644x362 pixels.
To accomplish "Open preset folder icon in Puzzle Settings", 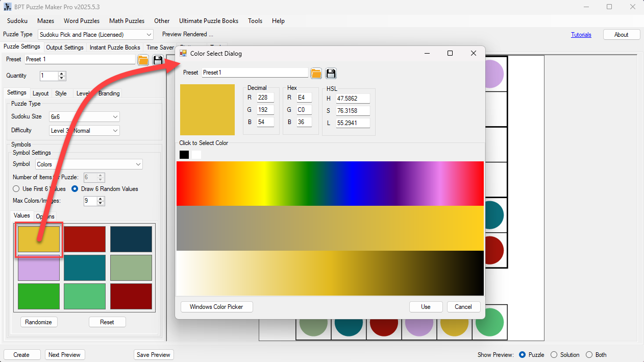I will pos(143,60).
